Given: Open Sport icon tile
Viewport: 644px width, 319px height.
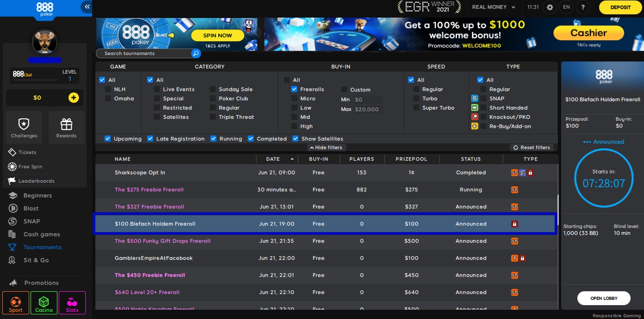Looking at the screenshot, I should 16,303.
